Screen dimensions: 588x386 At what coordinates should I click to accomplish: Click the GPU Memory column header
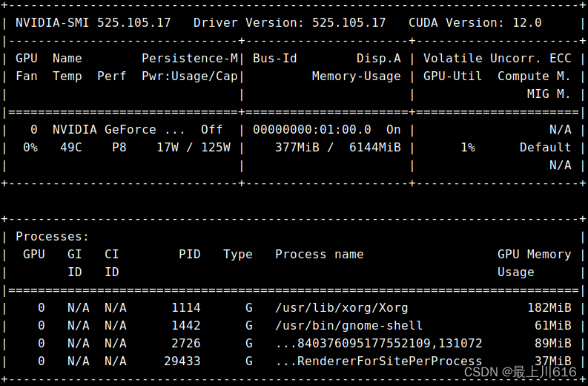(535, 254)
